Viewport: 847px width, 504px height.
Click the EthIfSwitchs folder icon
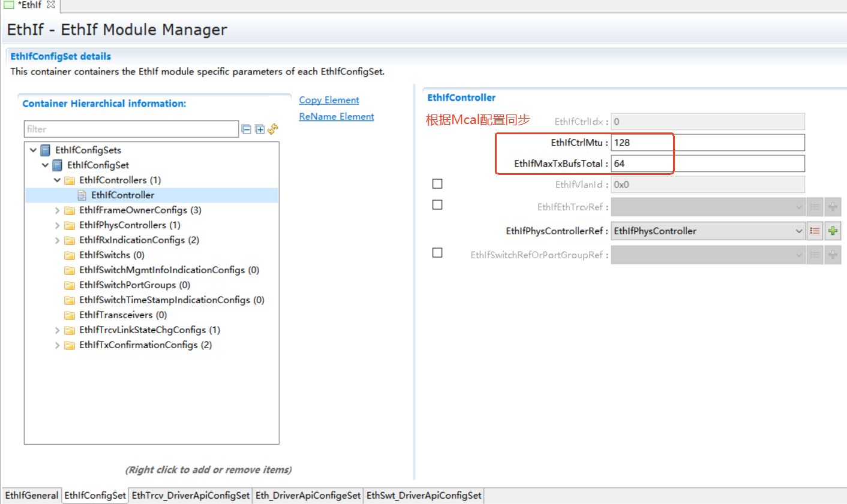point(70,255)
